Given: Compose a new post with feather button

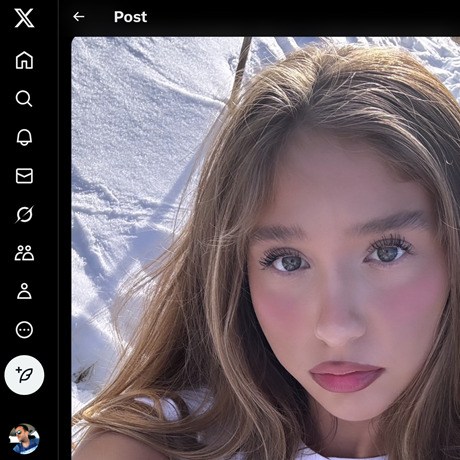Looking at the screenshot, I should (24, 375).
